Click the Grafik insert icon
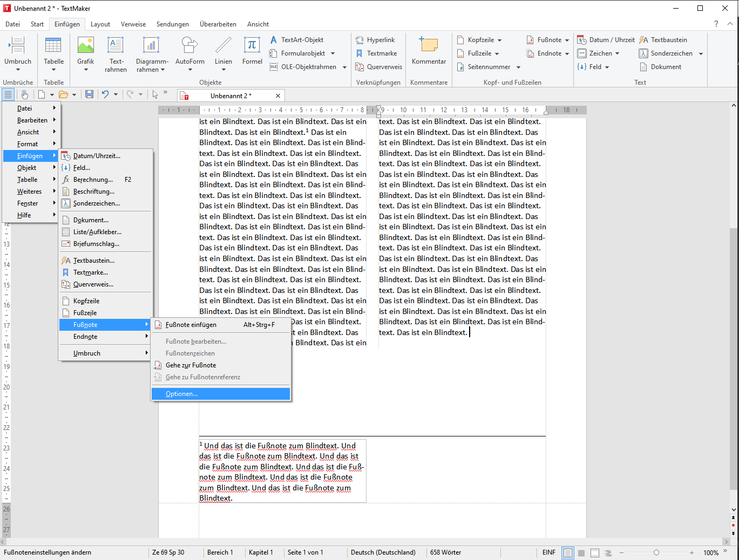739x560 pixels. [85, 46]
